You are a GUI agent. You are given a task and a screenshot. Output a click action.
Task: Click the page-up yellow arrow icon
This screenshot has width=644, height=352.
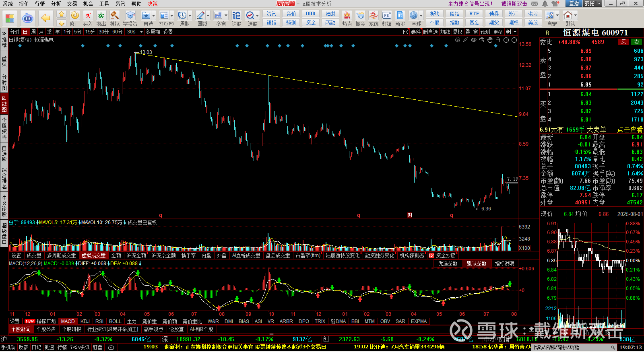coord(61,14)
